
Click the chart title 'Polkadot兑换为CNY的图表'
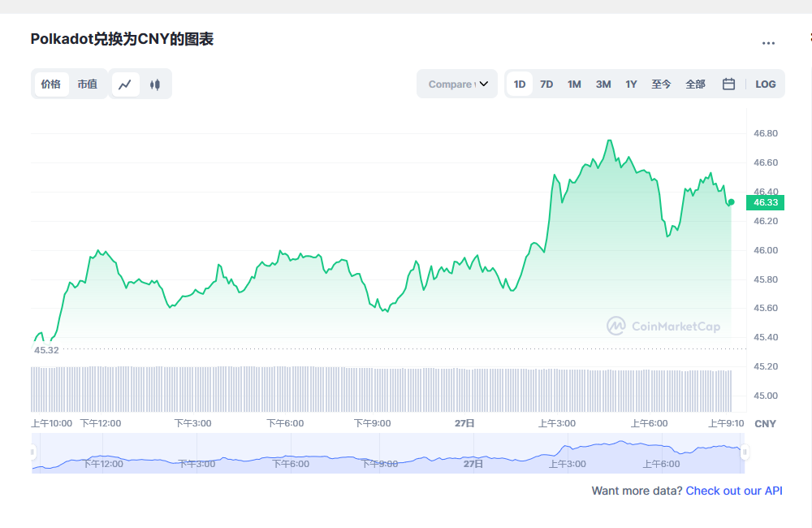pyautogui.click(x=123, y=39)
